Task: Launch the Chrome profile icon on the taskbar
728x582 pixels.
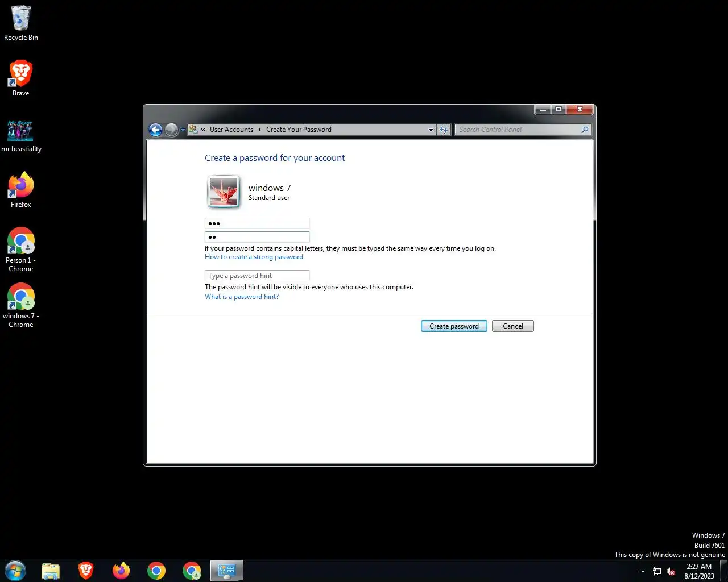Action: click(x=192, y=571)
